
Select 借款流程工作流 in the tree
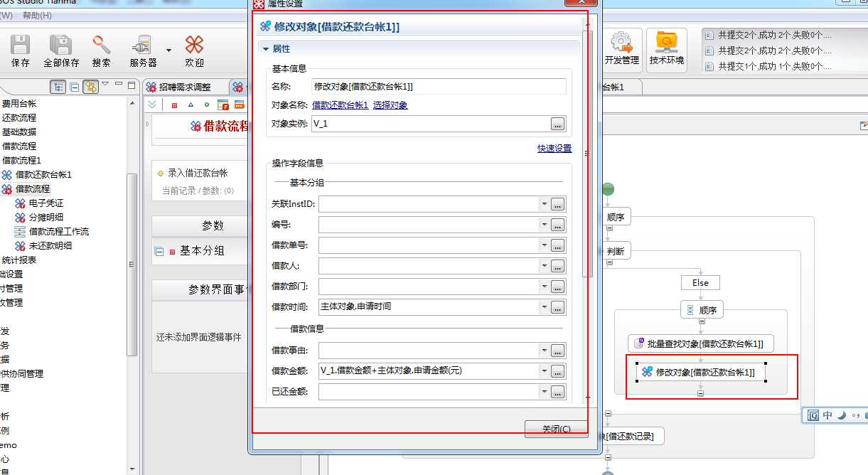tap(59, 231)
